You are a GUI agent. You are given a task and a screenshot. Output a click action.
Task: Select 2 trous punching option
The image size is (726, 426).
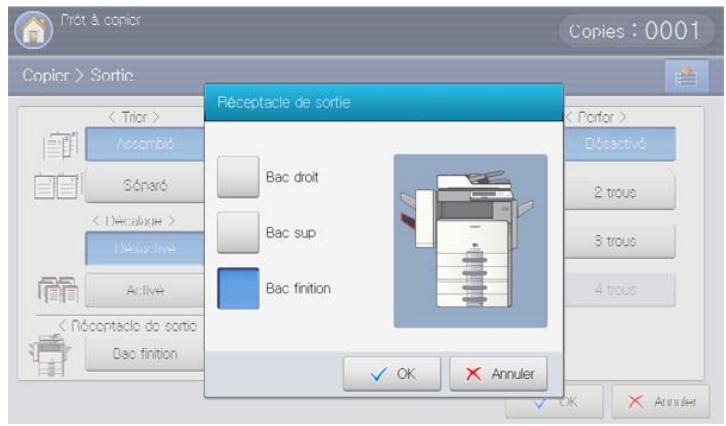click(620, 192)
